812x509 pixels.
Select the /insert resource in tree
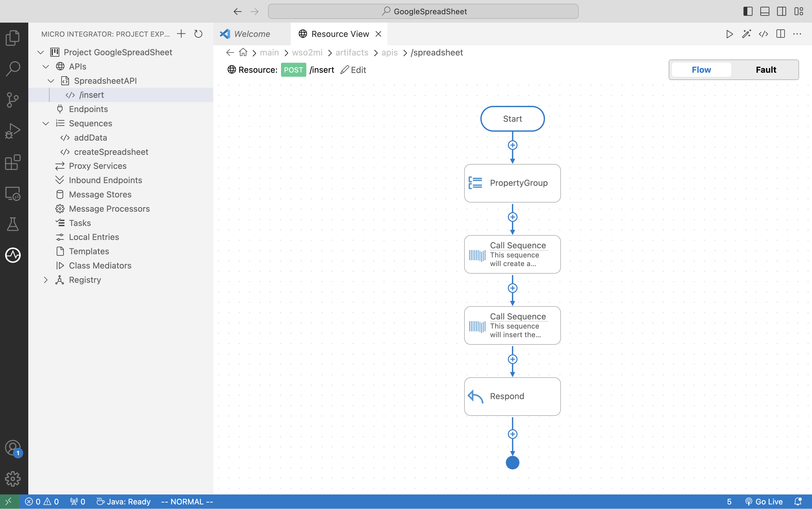[x=121, y=95]
